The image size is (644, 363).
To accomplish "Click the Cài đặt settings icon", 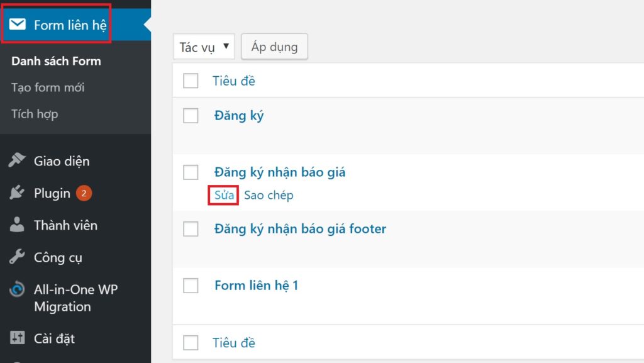I will (x=17, y=338).
